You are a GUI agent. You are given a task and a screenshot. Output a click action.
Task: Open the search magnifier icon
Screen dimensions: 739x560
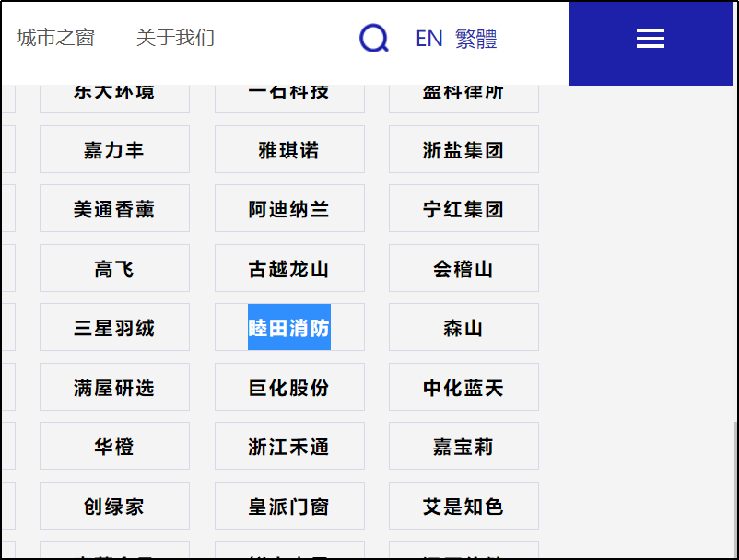374,38
